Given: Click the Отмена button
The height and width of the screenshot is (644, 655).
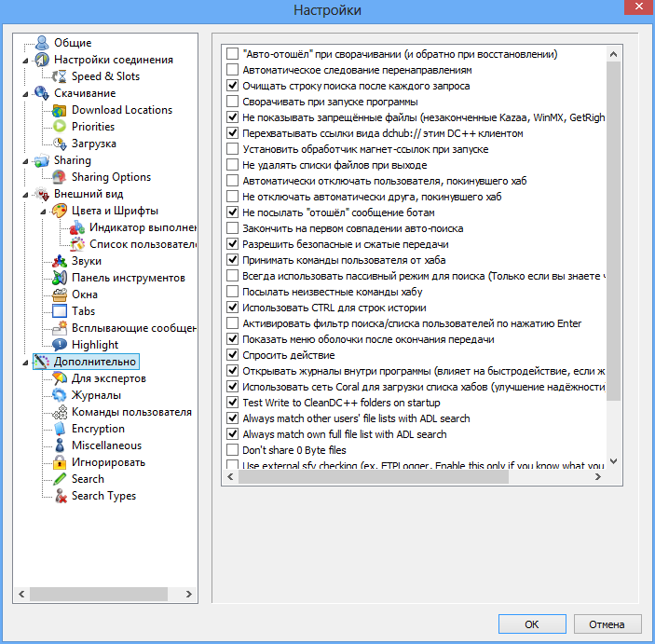Looking at the screenshot, I should click(x=607, y=624).
